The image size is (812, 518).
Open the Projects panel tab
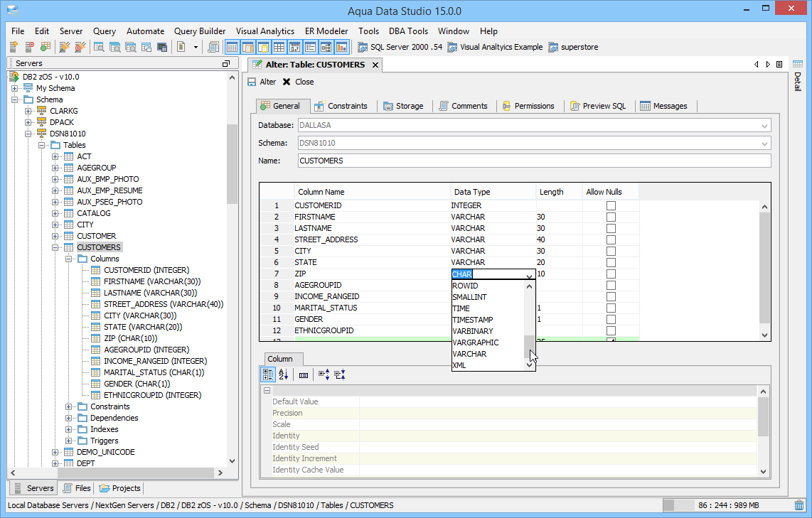(119, 488)
